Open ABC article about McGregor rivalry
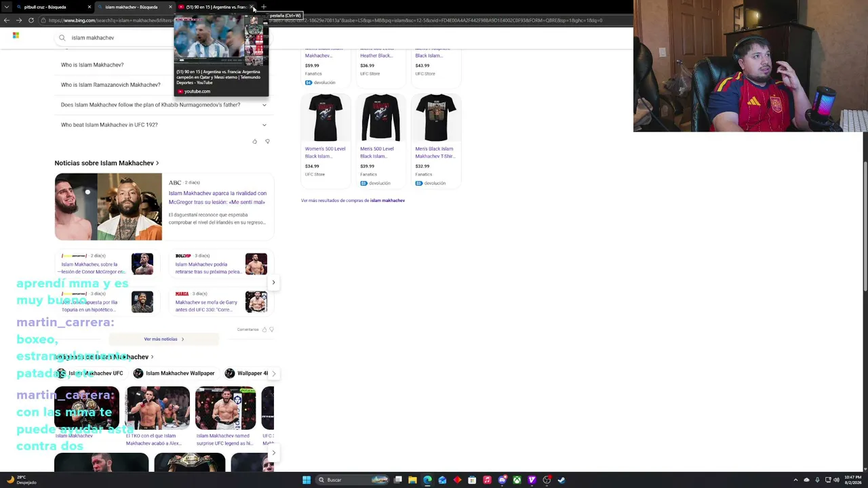The width and height of the screenshot is (868, 488). point(218,197)
